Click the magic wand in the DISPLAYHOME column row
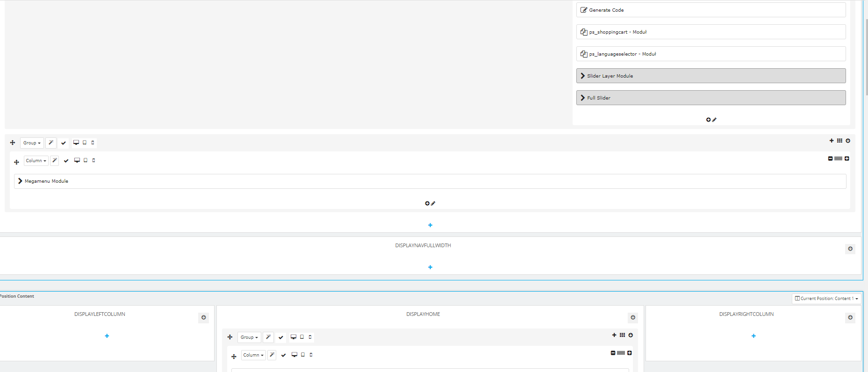The width and height of the screenshot is (868, 372). (272, 355)
